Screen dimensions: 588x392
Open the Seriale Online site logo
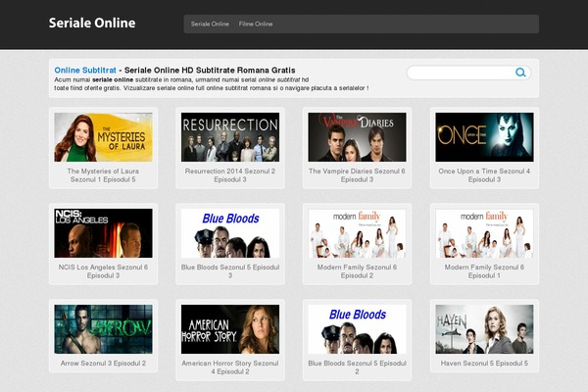92,23
